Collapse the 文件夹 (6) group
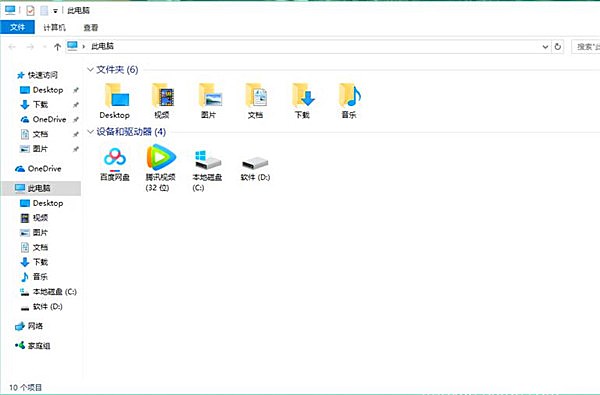The width and height of the screenshot is (600, 395). tap(90, 70)
